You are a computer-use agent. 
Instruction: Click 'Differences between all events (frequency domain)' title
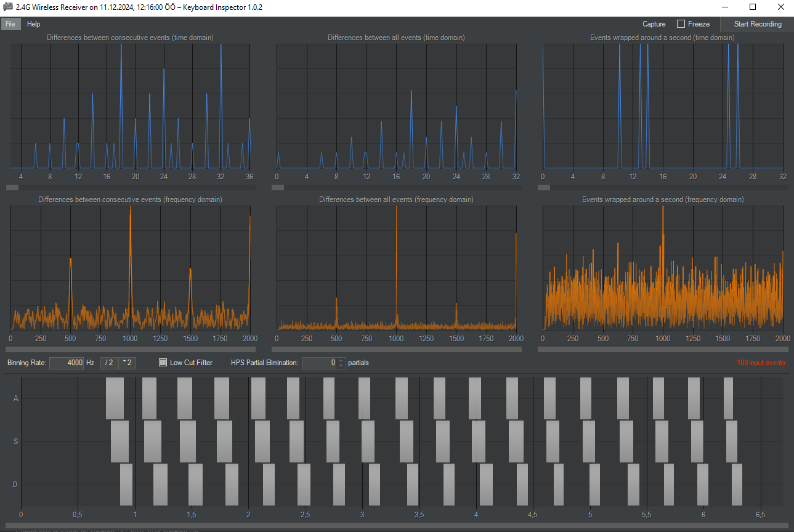point(396,199)
